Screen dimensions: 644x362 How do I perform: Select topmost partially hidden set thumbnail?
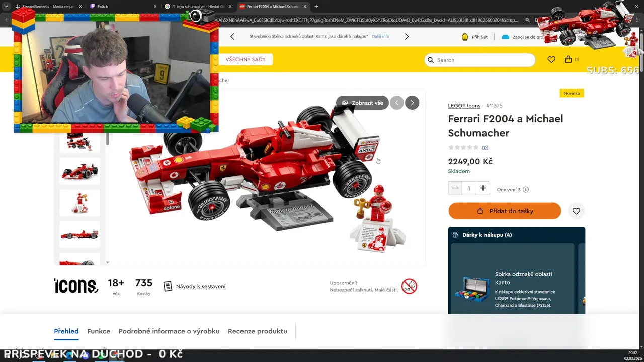click(79, 142)
